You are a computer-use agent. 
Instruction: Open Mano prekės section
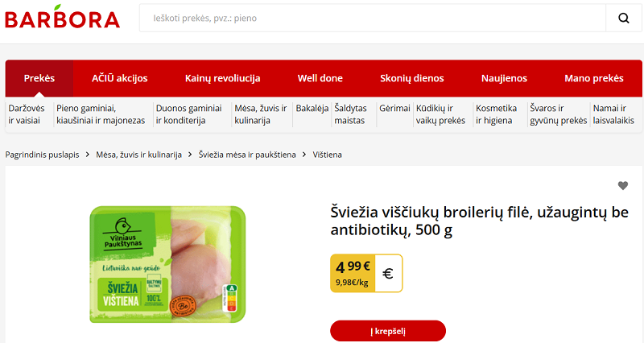(594, 78)
